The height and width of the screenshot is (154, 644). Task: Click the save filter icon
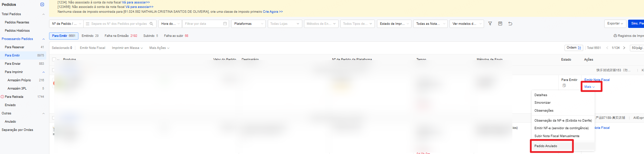tap(500, 24)
